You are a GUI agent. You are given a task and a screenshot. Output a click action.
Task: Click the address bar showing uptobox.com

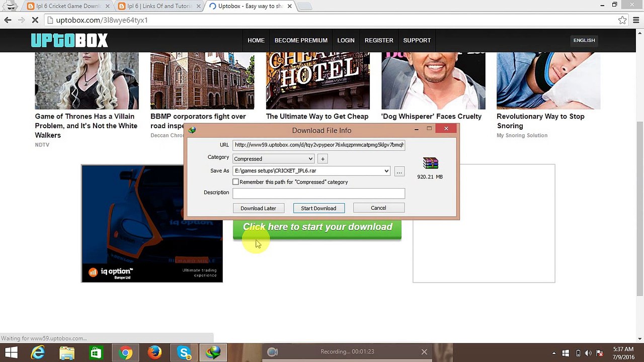click(332, 20)
